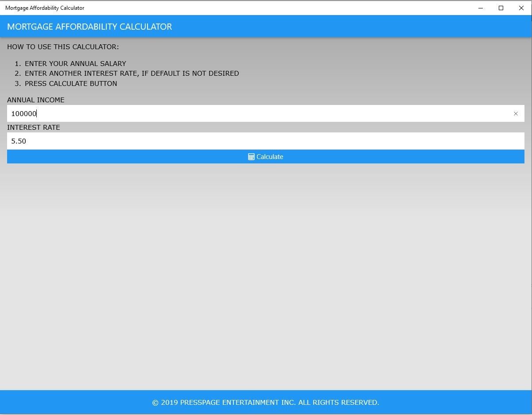Focus the Interest Rate input showing 5.50

265,141
